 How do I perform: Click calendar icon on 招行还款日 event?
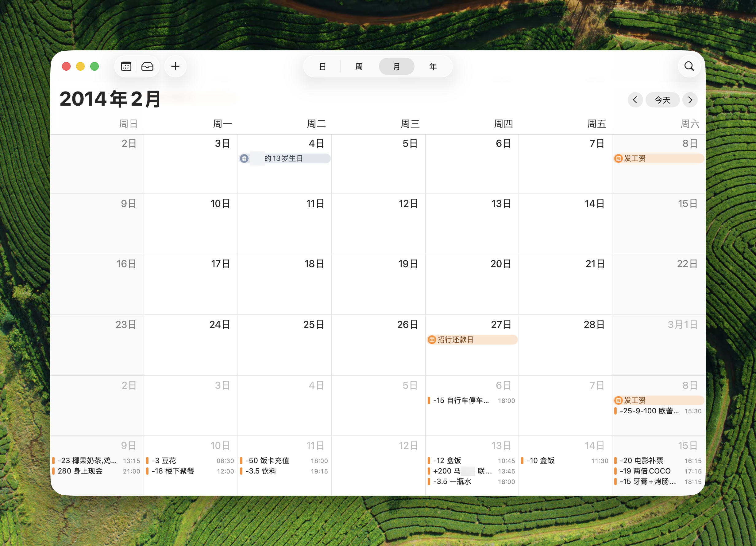click(432, 340)
